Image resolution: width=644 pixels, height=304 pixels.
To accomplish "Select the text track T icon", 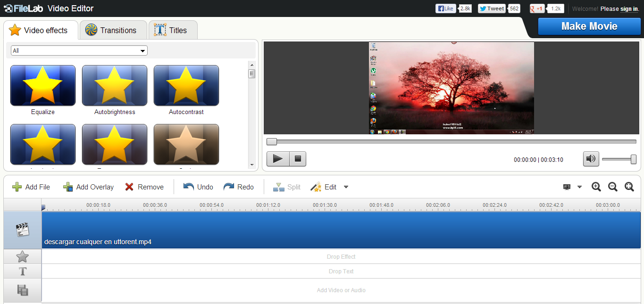I will tap(22, 271).
